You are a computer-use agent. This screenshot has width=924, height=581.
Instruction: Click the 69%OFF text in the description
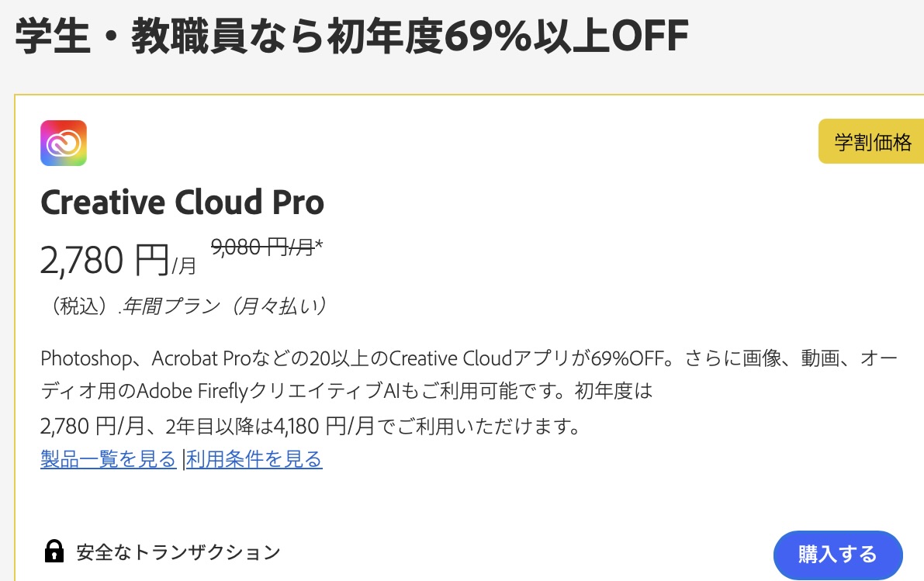tap(627, 358)
